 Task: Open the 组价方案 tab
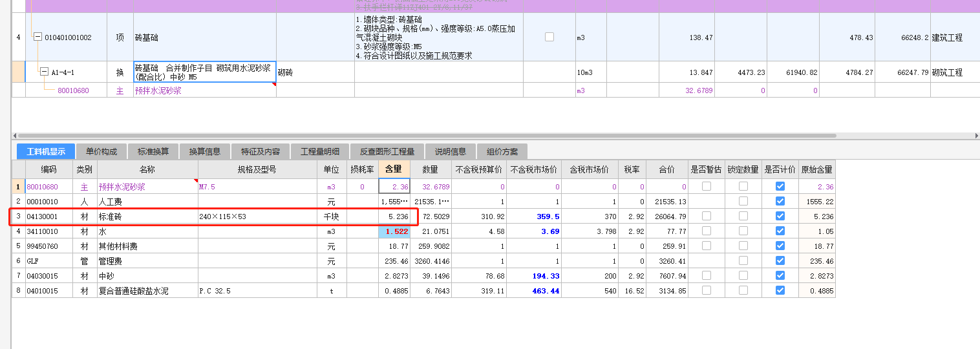point(502,151)
